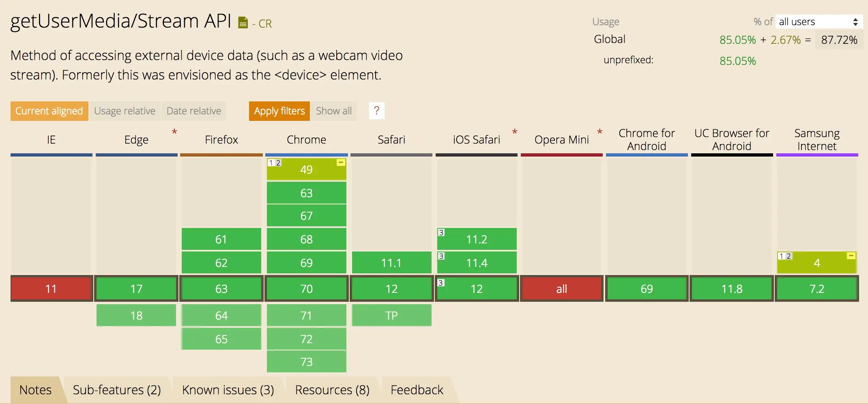Click the Safari TP version cell
The width and height of the screenshot is (868, 404).
[391, 316]
